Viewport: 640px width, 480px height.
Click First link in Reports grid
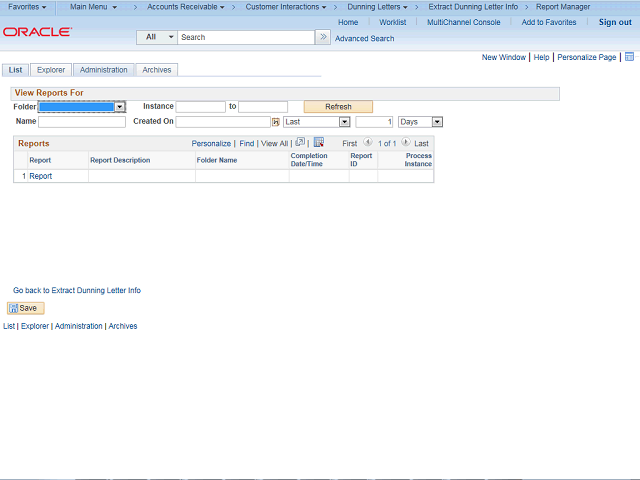(349, 144)
